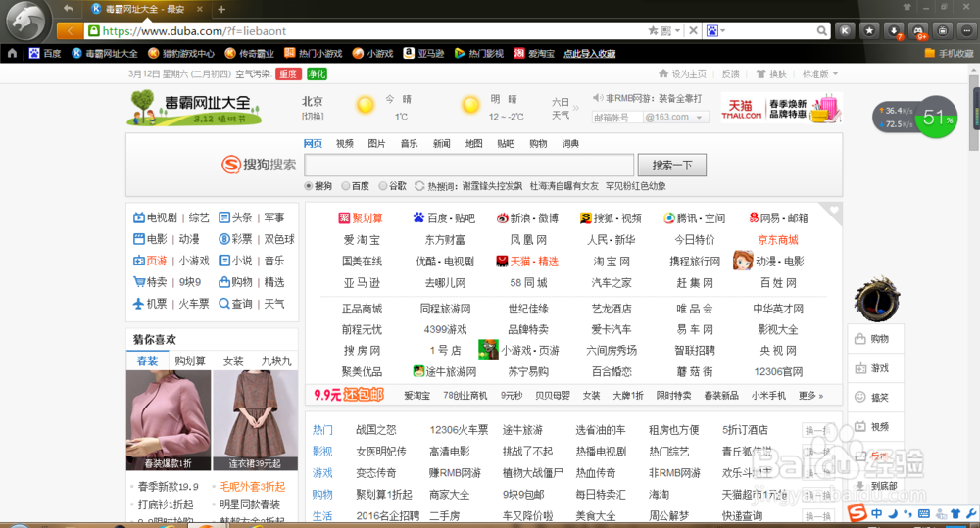
Task: Click the home icon in bookmarks bar
Action: click(x=12, y=53)
